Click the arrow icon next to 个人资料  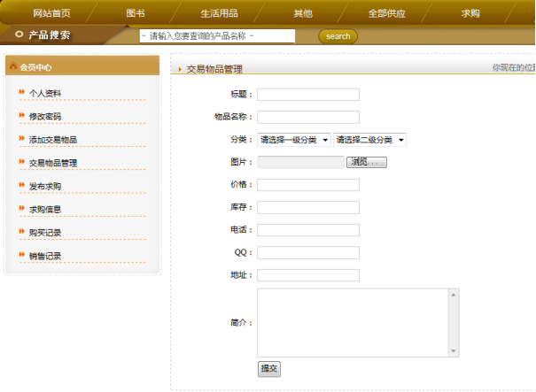coord(22,91)
